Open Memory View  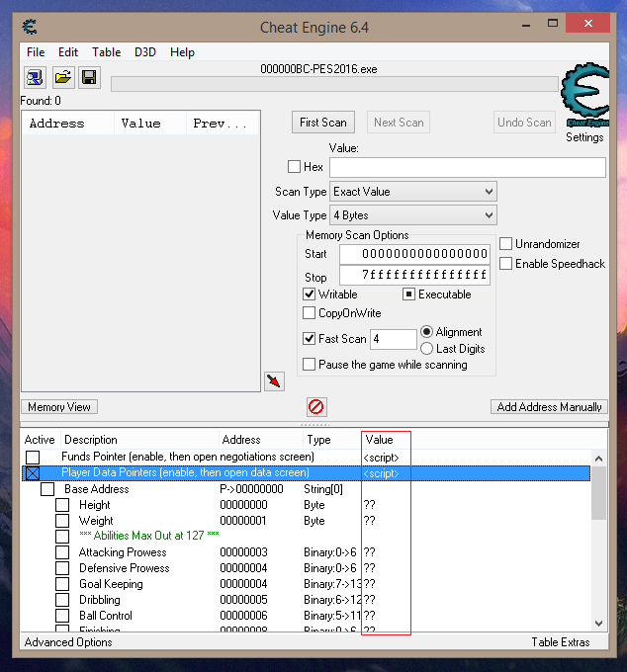pos(59,407)
